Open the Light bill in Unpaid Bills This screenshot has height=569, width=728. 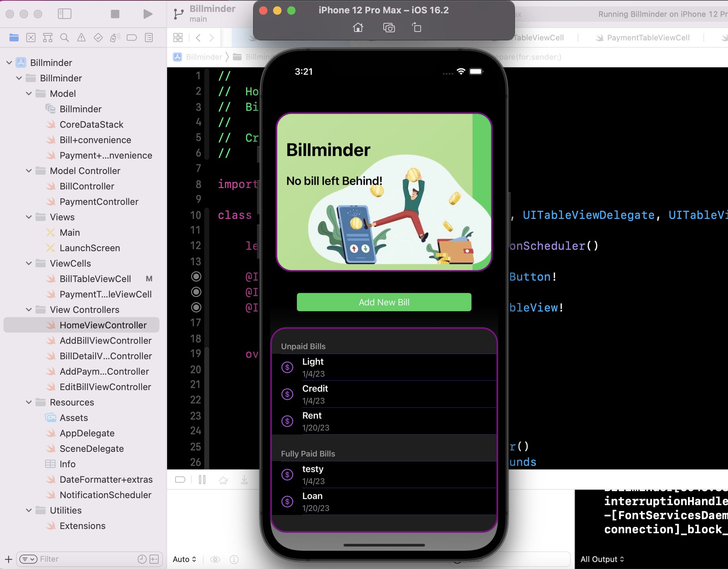(384, 367)
